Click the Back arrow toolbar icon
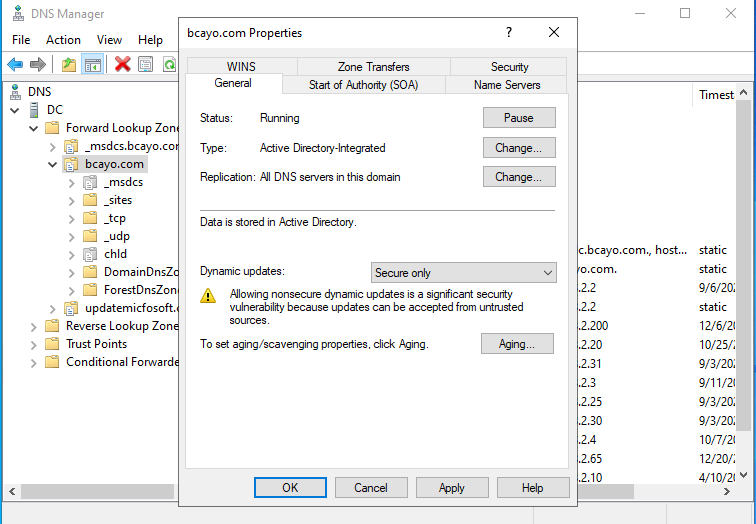Viewport: 756px width, 524px height. point(15,65)
